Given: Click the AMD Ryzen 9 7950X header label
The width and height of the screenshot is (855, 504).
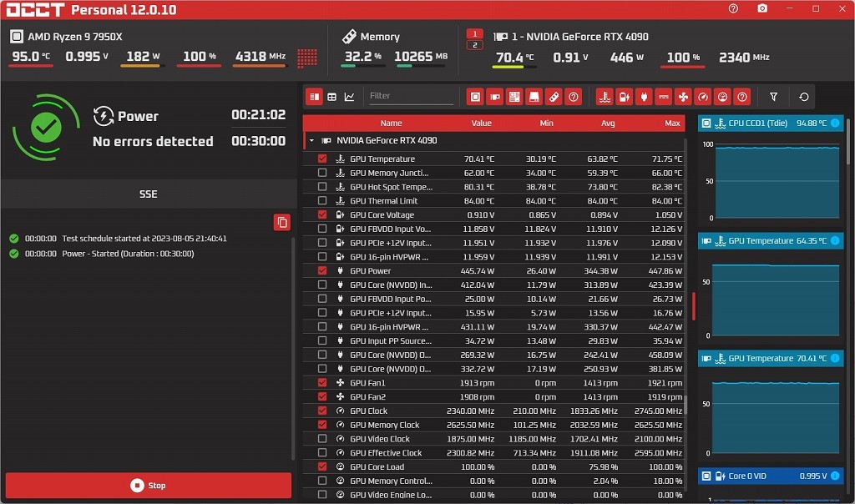Looking at the screenshot, I should pyautogui.click(x=74, y=37).
